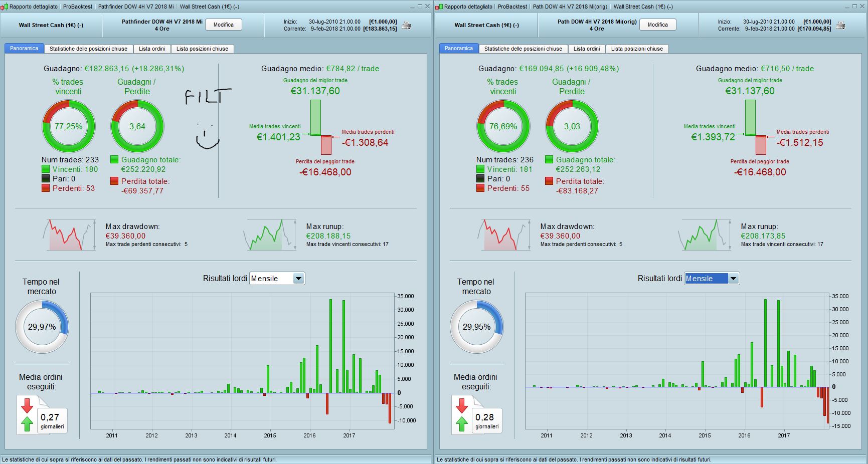
Task: Click the ProRealTime icon in the left window's title bar
Action: coord(5,7)
